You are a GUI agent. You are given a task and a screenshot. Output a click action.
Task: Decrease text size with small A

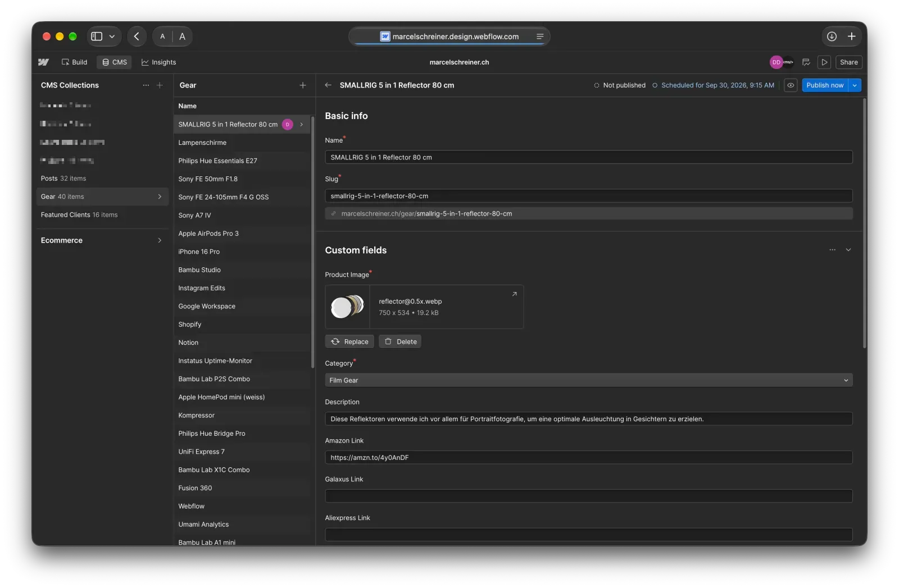pyautogui.click(x=162, y=37)
